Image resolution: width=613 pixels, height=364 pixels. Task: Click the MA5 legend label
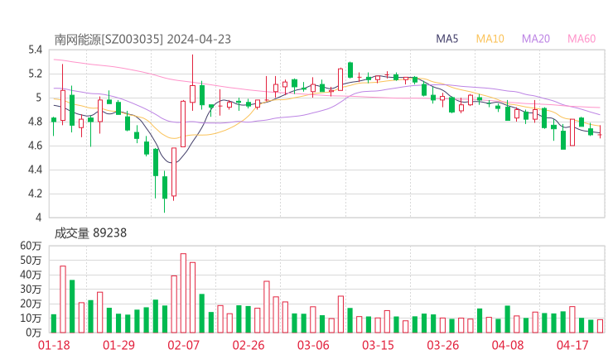click(446, 39)
